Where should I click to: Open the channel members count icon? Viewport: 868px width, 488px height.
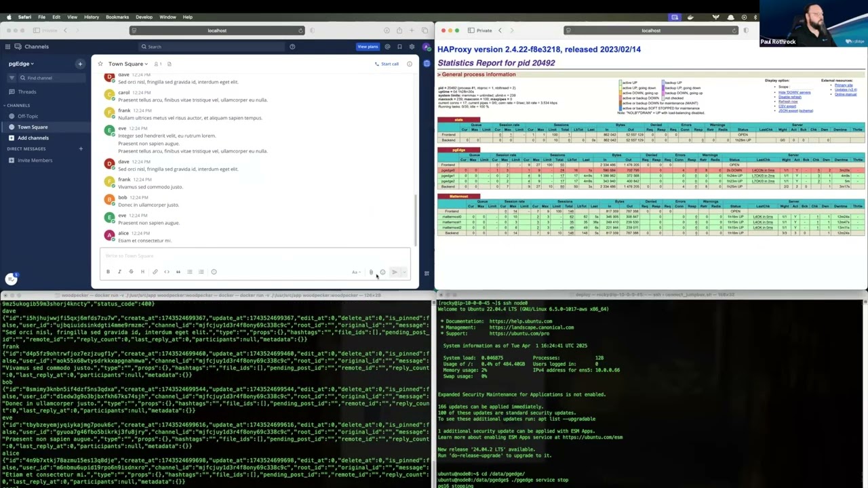157,64
